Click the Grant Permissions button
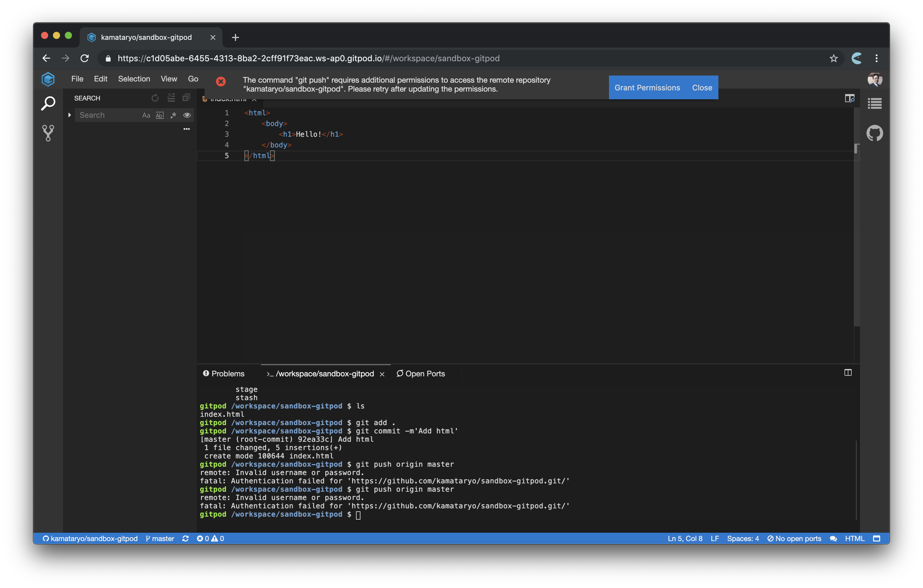Viewport: 923px width, 588px height. [x=647, y=87]
